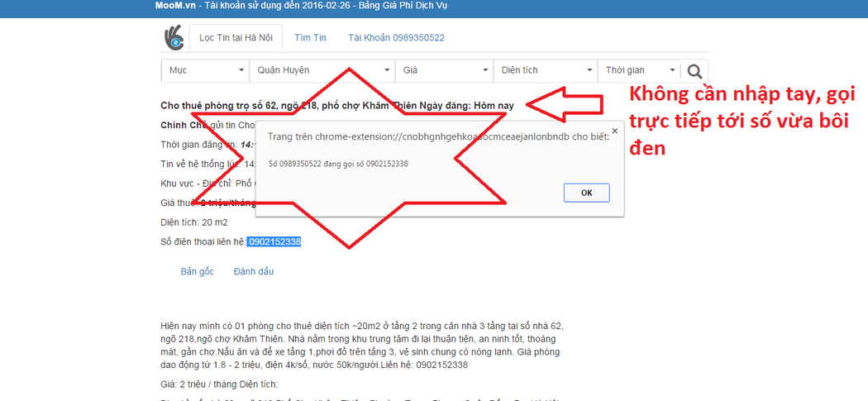Viewport: 868px width, 401px height.
Task: Click the magnifying glass search icon
Action: [696, 71]
